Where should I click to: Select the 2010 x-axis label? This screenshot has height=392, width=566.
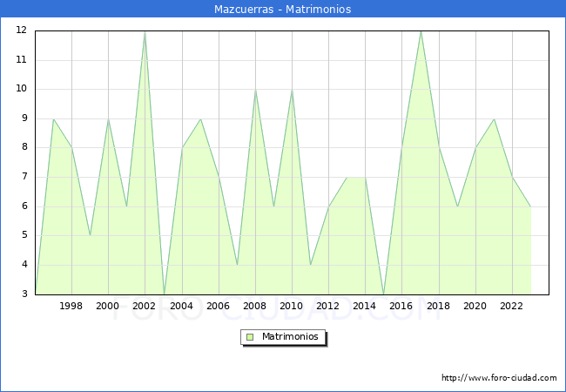tap(292, 306)
